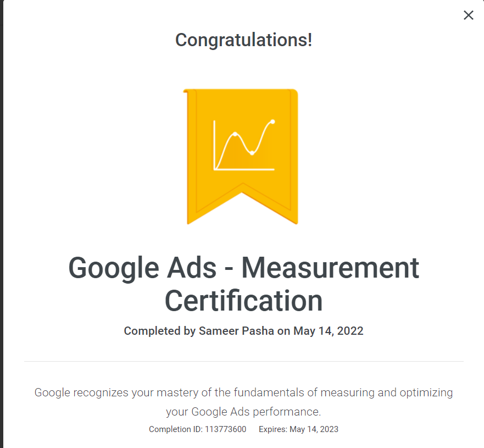The image size is (484, 448).
Task: Click the top-right endpoint dot of the chart
Action: click(x=273, y=121)
